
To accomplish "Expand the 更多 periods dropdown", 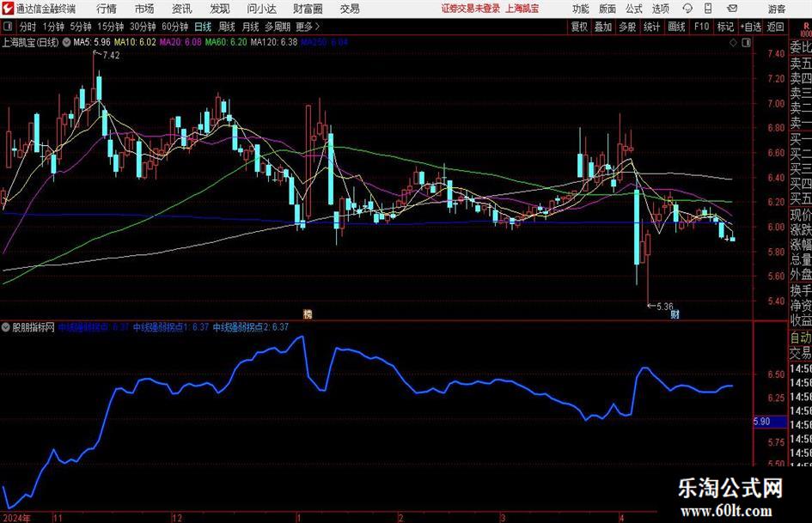I will [308, 27].
